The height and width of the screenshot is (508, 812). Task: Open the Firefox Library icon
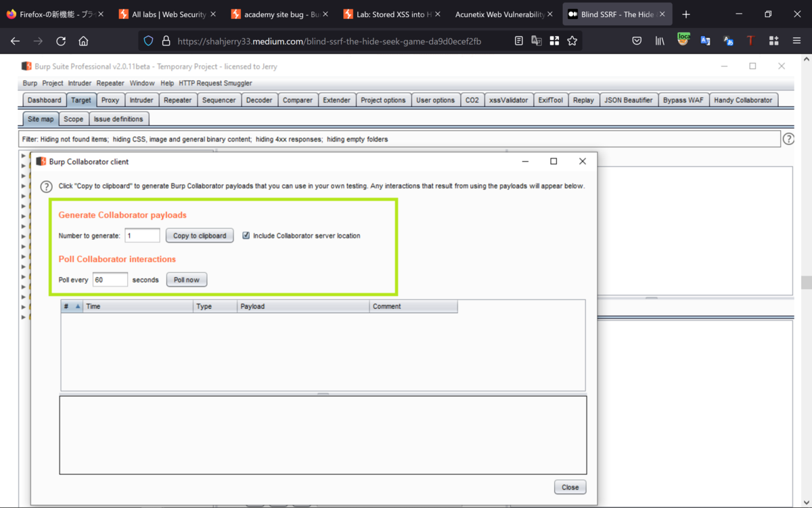[x=660, y=41]
